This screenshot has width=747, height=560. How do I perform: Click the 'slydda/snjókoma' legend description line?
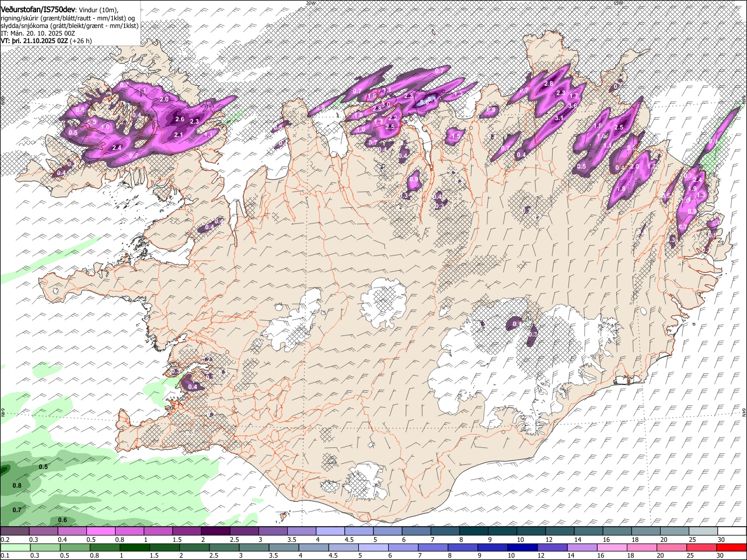tap(69, 26)
